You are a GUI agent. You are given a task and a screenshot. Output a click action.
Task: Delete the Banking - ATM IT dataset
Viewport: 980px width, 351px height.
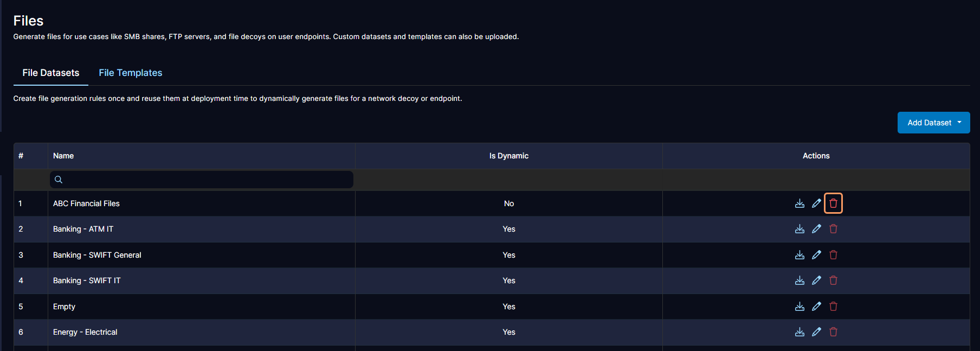click(x=833, y=229)
